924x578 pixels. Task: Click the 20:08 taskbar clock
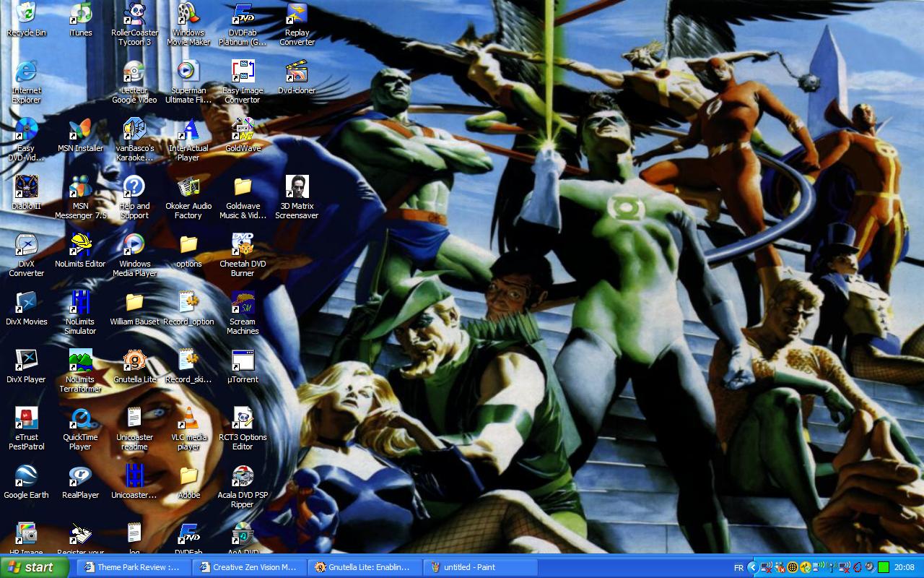point(904,568)
